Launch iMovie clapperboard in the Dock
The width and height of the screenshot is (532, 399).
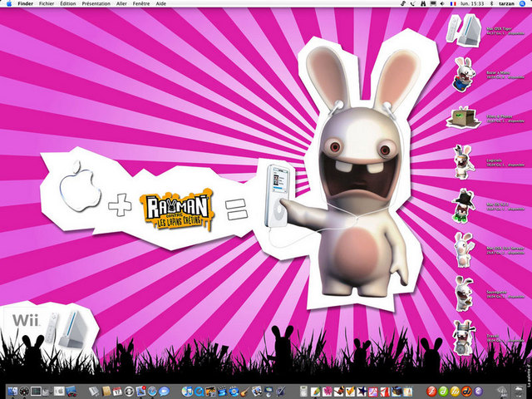click(x=222, y=392)
